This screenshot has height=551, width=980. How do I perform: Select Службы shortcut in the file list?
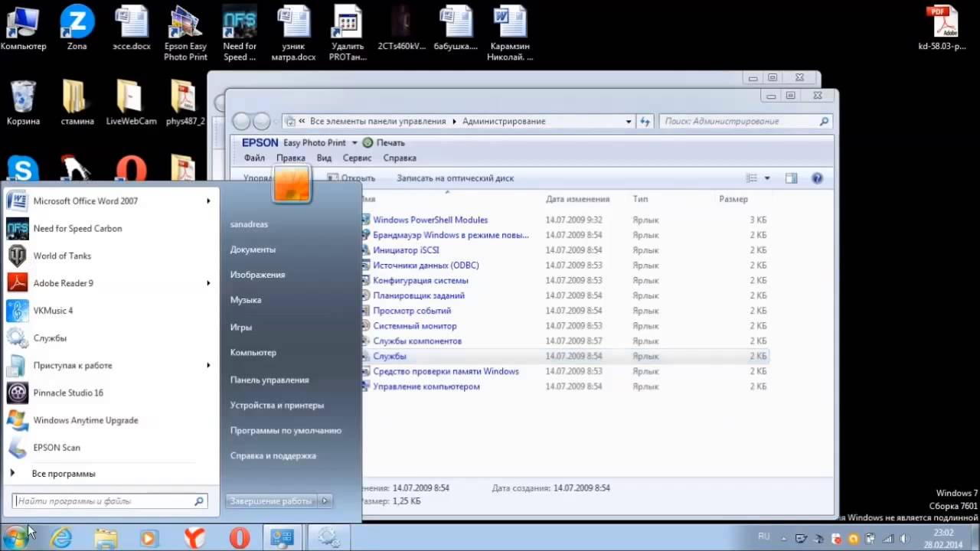389,357
